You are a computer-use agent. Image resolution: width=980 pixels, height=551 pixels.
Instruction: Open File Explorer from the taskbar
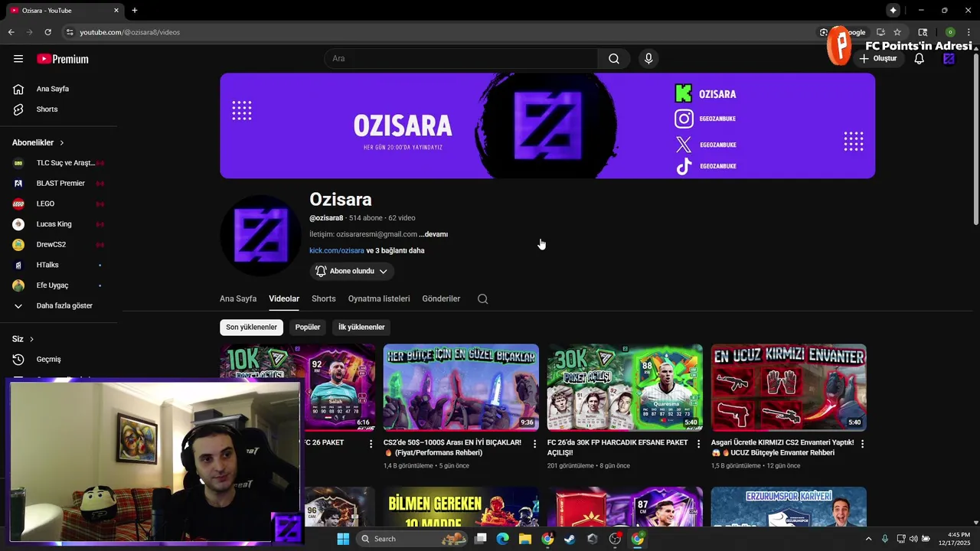point(525,539)
